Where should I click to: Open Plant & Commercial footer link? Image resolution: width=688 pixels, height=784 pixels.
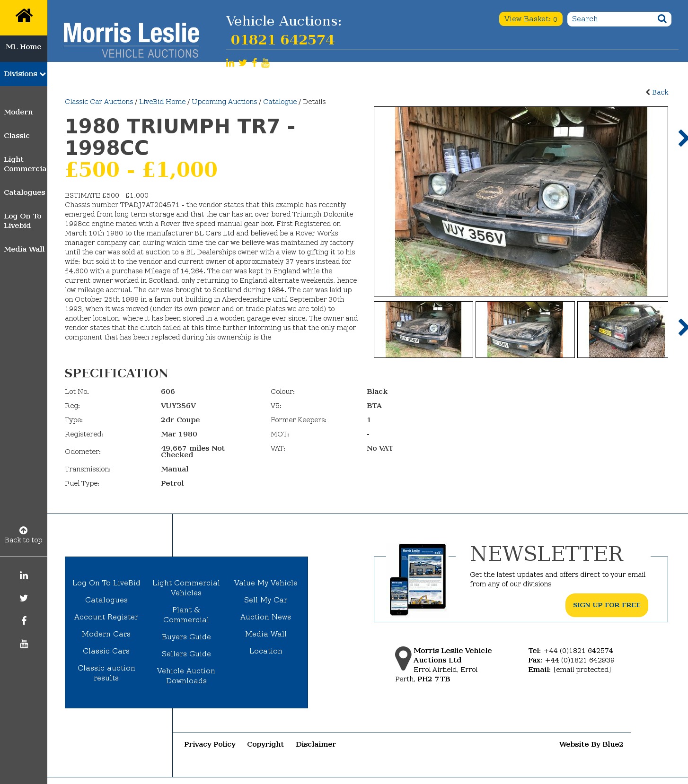click(186, 615)
